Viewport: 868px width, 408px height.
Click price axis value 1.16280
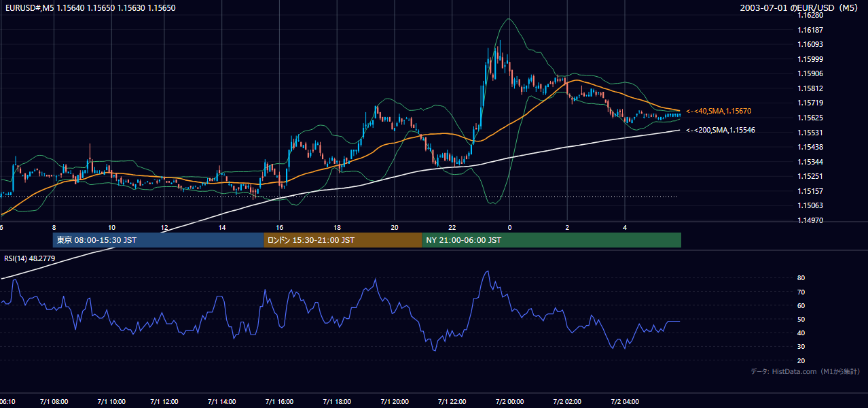tap(810, 15)
